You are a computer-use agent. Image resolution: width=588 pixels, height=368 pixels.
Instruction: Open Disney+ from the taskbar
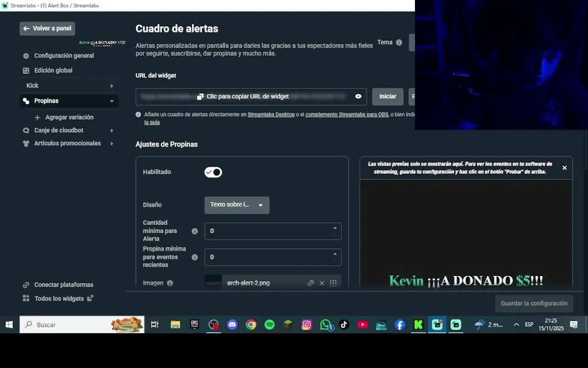point(381,325)
